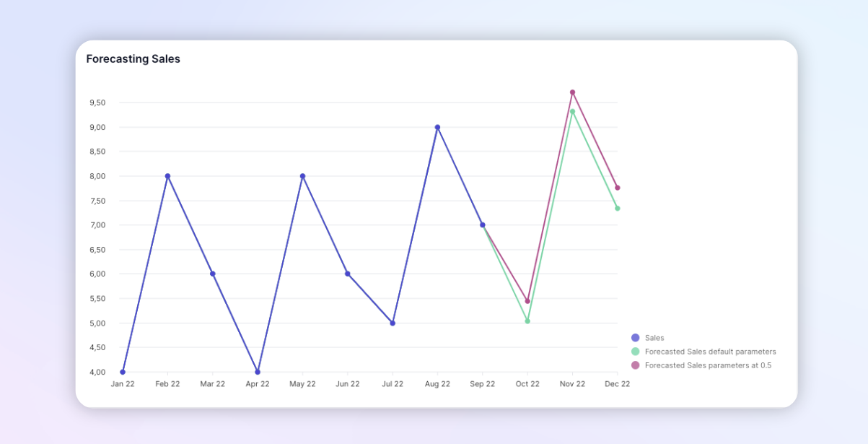Viewport: 868px width, 444px height.
Task: Click the '5,50' y-axis value
Action: pos(97,298)
